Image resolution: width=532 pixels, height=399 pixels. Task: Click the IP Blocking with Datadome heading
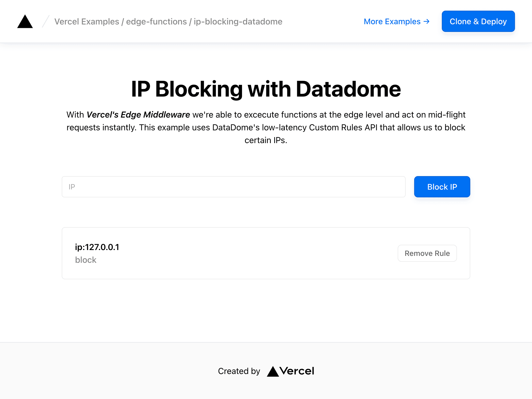point(266,89)
